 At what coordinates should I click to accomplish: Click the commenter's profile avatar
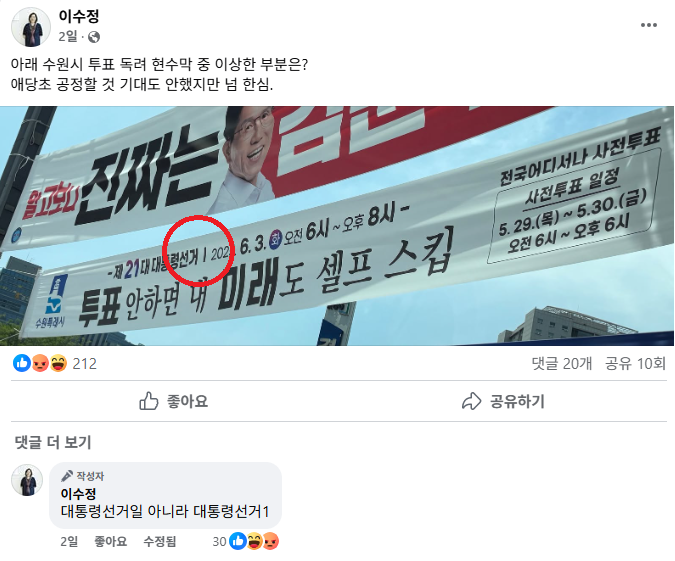click(x=27, y=480)
